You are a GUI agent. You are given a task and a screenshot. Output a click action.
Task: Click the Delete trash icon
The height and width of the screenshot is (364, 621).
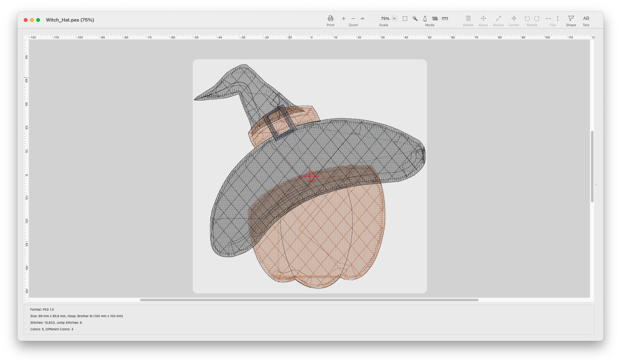468,18
